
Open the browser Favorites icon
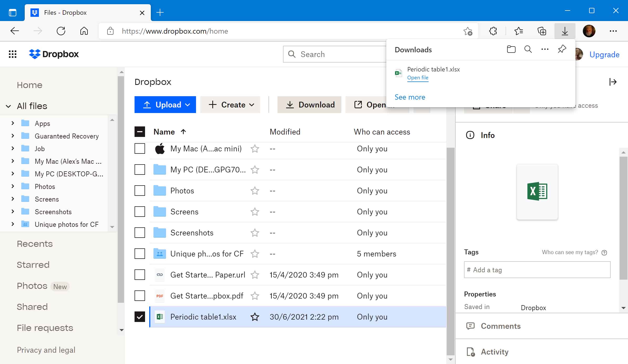(518, 31)
